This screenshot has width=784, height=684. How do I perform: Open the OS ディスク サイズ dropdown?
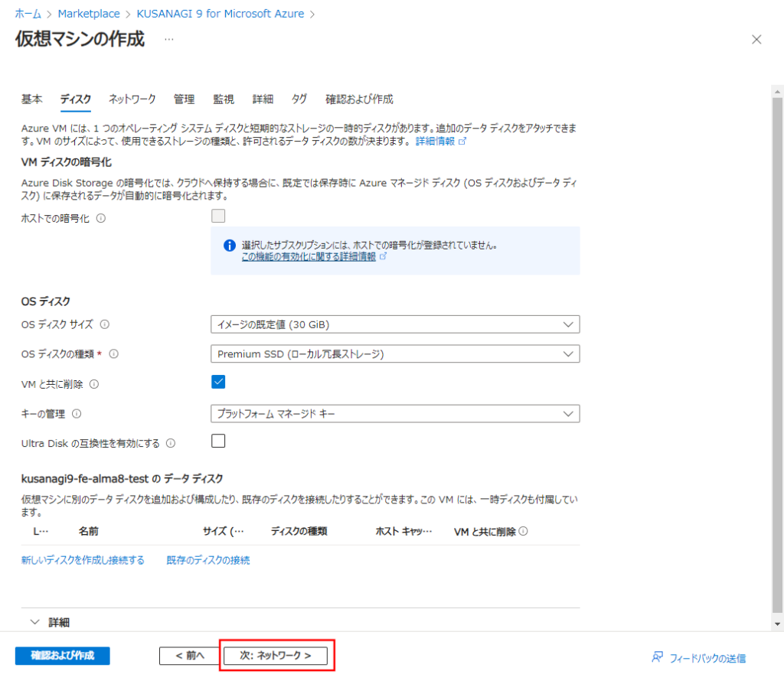[x=395, y=324]
